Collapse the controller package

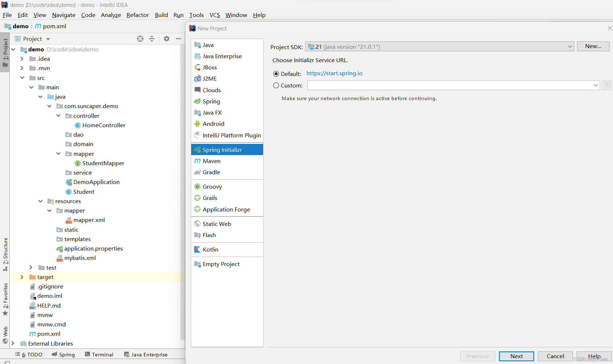tap(58, 116)
